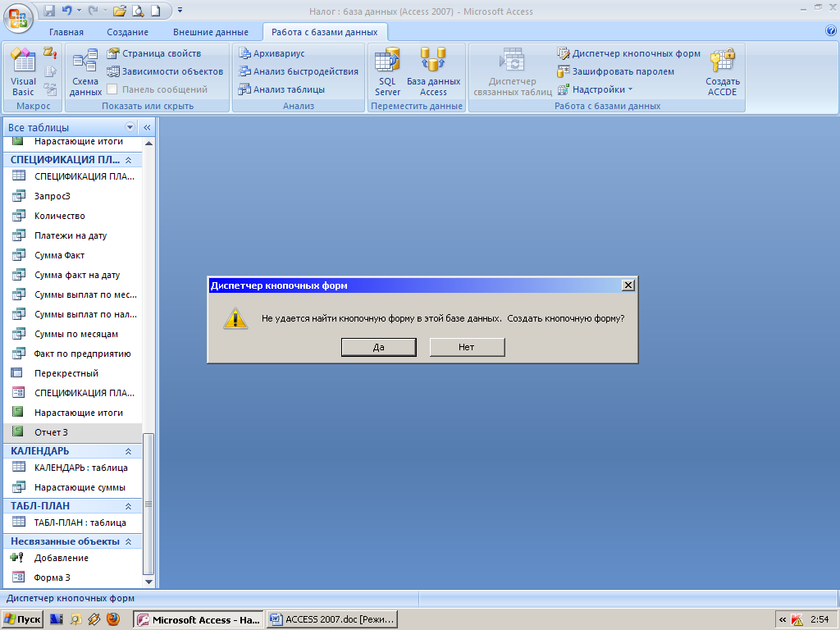Select Сумма факт на дату query
840x630 pixels.
[x=73, y=275]
